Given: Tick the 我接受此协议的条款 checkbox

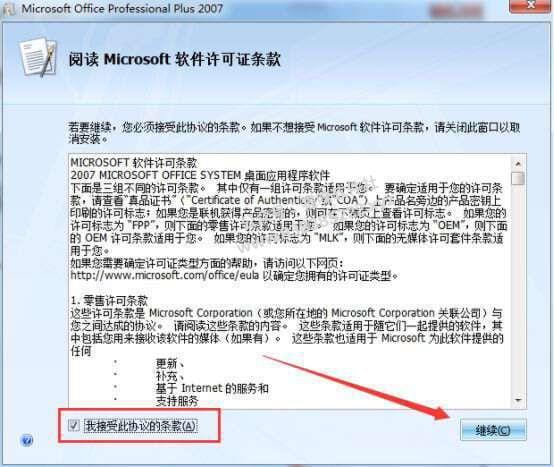Looking at the screenshot, I should (74, 425).
